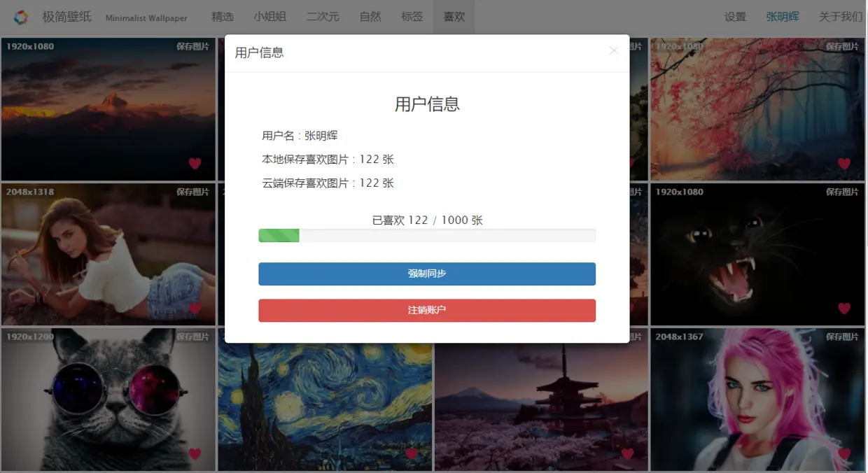Screen dimensions: 868x473
Task: Open the lying girl wallpaper thumbnail
Action: 108,255
